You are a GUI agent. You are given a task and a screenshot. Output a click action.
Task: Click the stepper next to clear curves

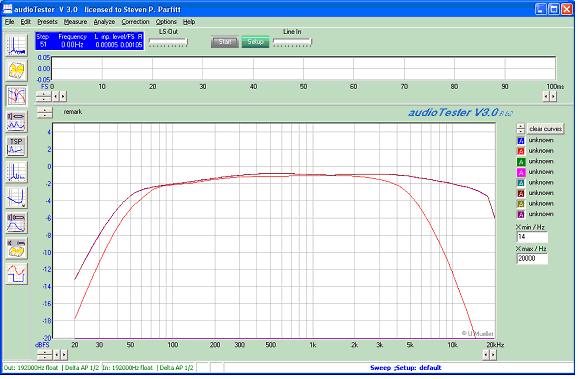pyautogui.click(x=520, y=129)
